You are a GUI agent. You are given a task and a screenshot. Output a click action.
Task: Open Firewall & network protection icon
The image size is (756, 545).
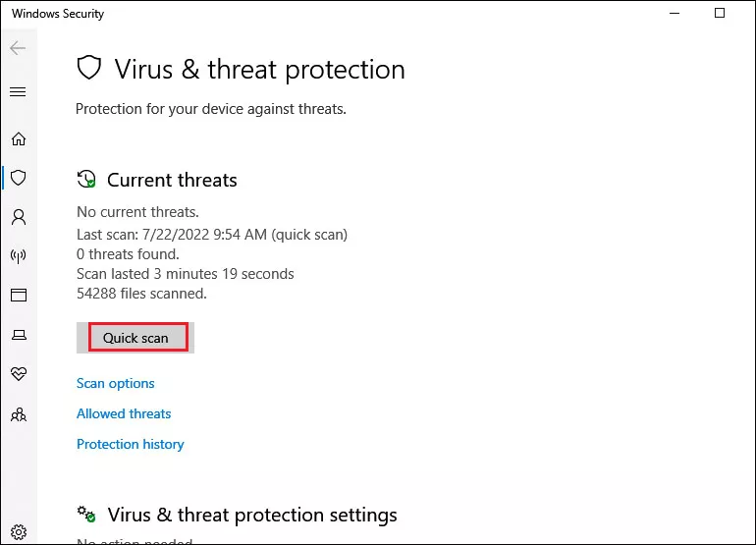(19, 256)
